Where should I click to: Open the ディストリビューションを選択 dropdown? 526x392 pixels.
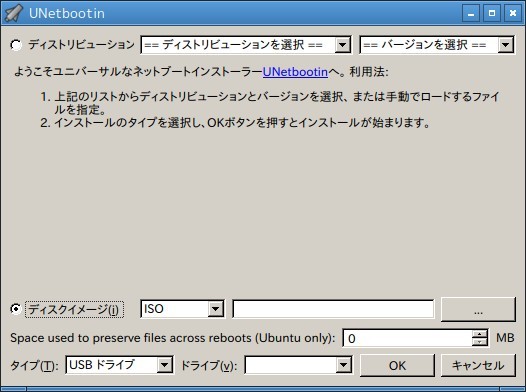click(246, 45)
